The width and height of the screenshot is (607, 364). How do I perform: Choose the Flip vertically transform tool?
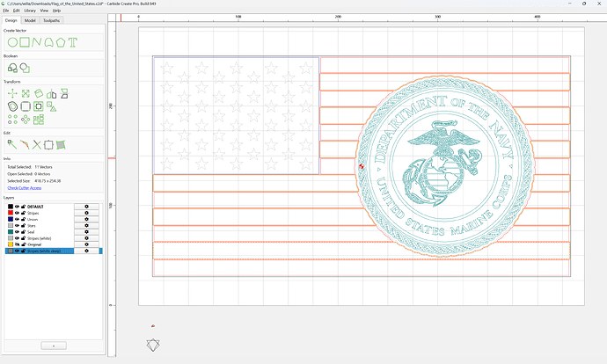click(64, 93)
